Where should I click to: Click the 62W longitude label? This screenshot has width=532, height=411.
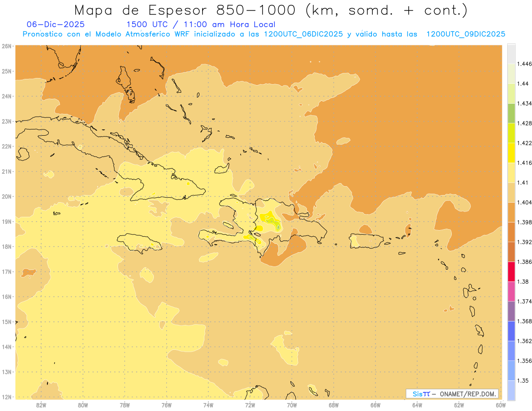click(459, 405)
